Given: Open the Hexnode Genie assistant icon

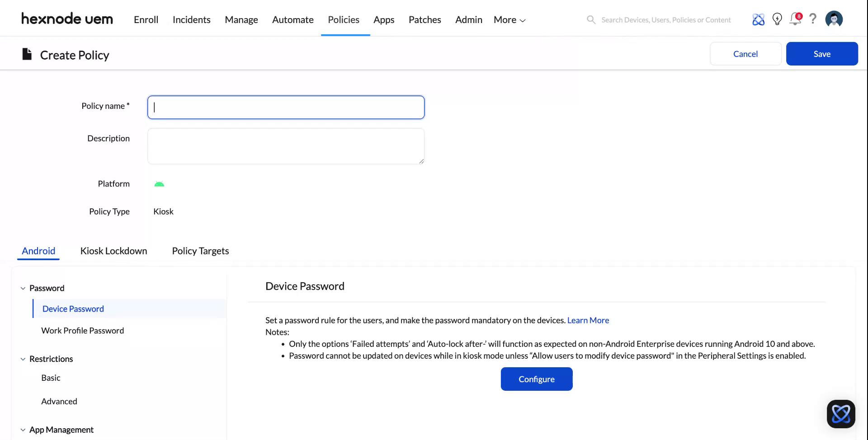Looking at the screenshot, I should pyautogui.click(x=758, y=19).
